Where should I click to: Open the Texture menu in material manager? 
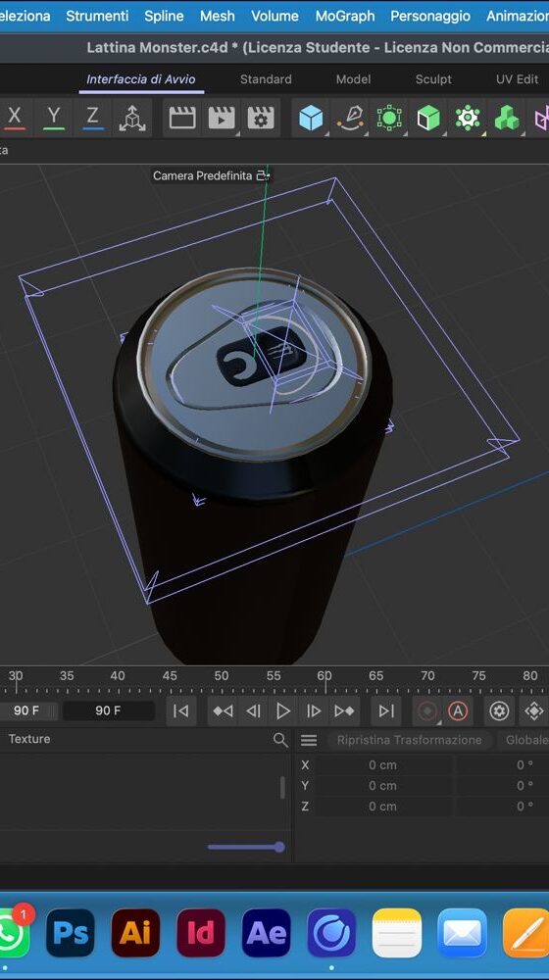click(x=29, y=739)
